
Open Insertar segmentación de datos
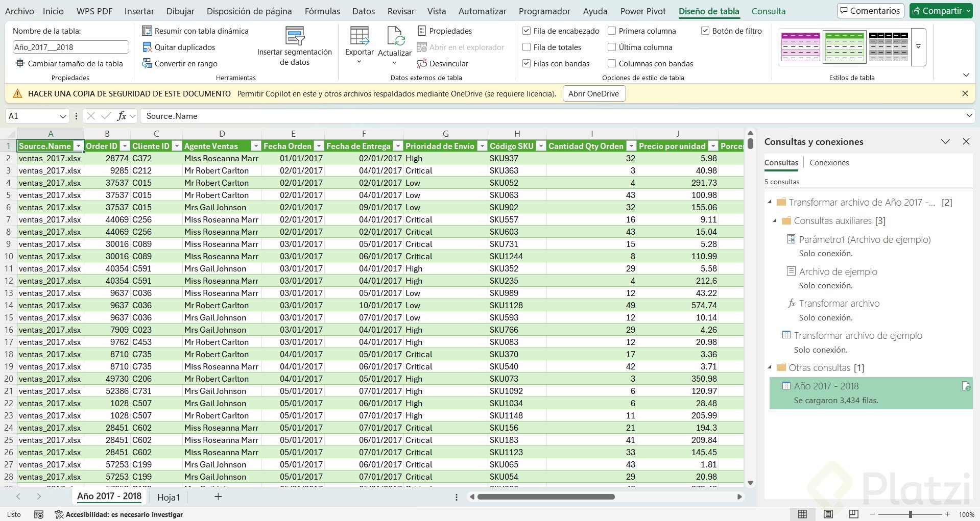click(x=295, y=46)
